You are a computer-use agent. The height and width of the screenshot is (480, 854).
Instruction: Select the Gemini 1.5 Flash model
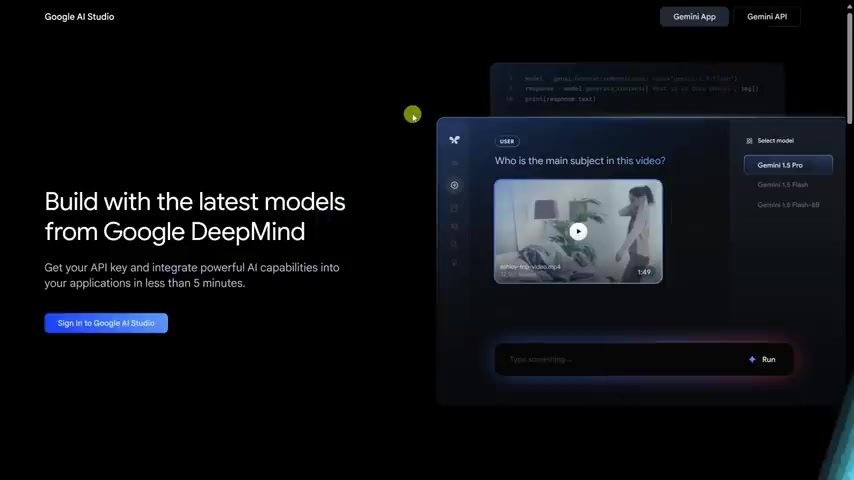[783, 185]
